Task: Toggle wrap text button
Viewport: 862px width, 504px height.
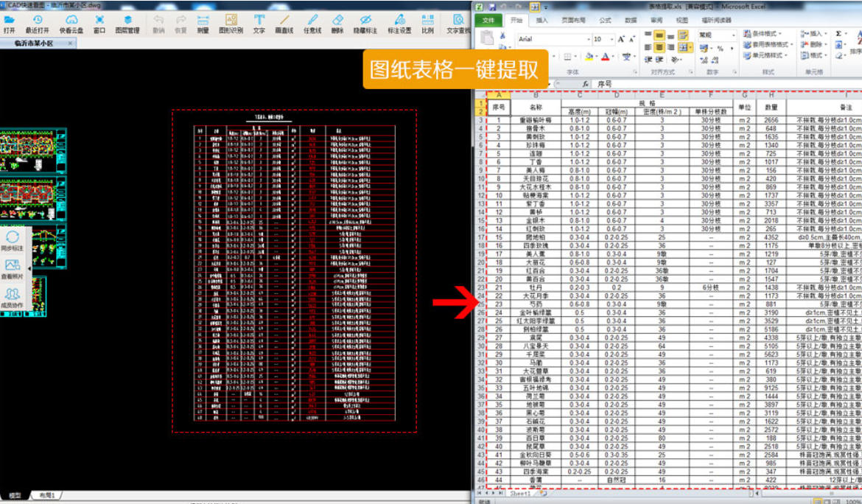Action: pos(683,35)
